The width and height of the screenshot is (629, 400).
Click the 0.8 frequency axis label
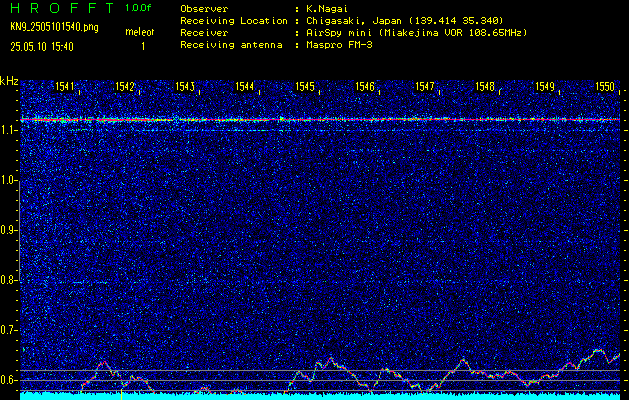click(x=7, y=280)
